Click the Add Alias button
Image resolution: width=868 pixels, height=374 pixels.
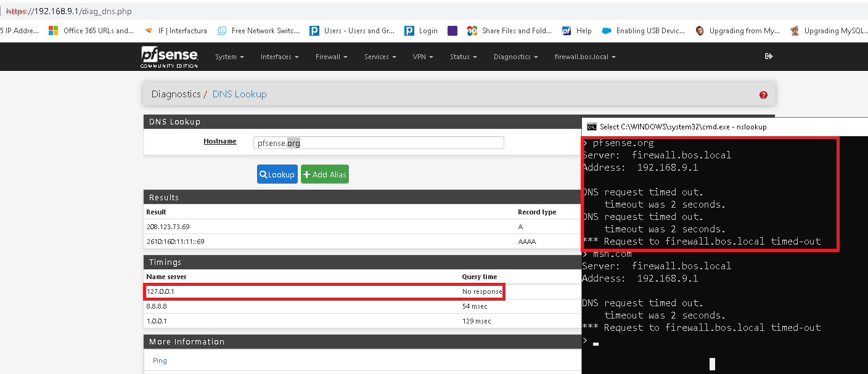(x=325, y=174)
